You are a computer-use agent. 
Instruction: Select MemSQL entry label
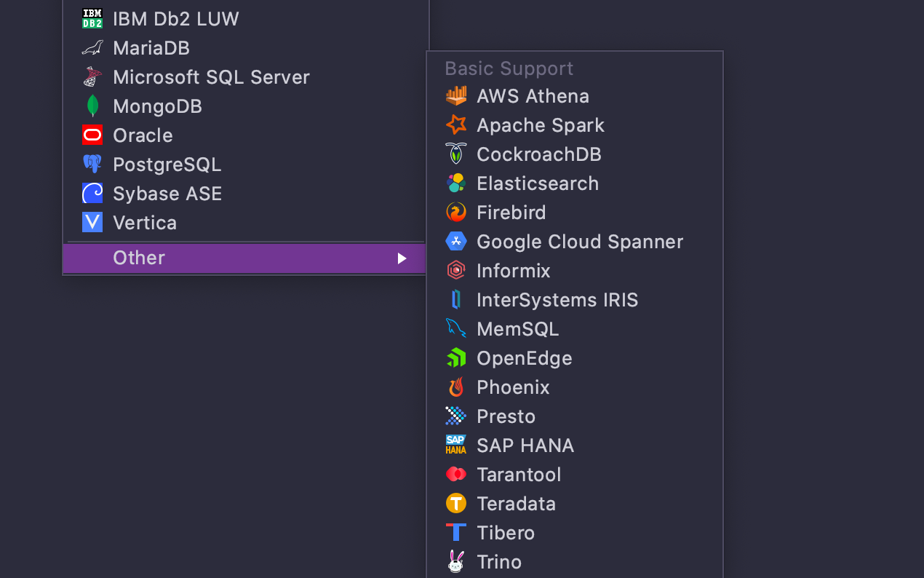point(518,329)
